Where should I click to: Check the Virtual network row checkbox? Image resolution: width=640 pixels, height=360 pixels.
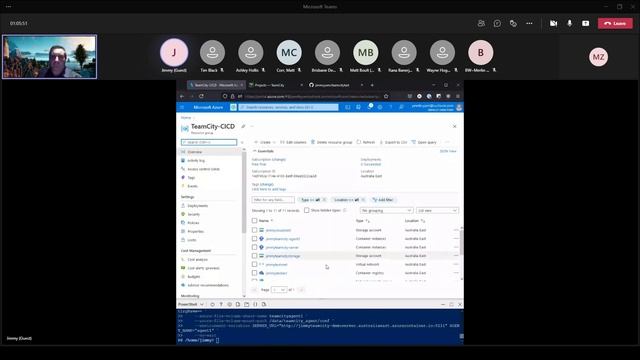point(255,264)
